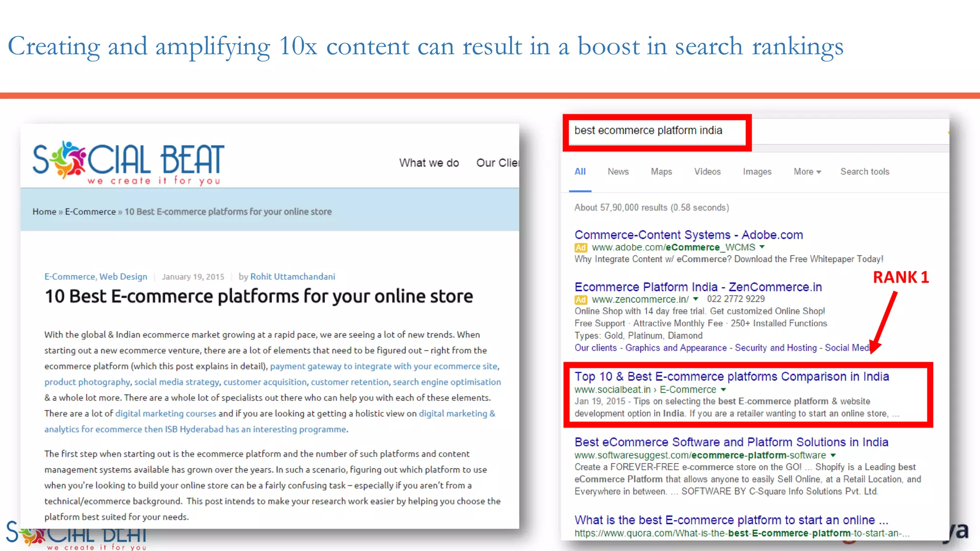This screenshot has width=980, height=551.
Task: Click the Social Beat logo in the website header
Action: pyautogui.click(x=128, y=163)
